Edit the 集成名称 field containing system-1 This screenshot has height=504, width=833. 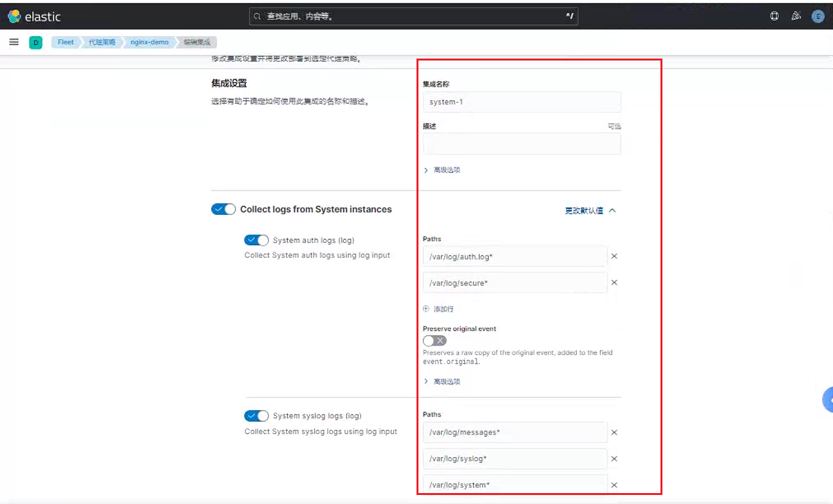click(x=522, y=102)
